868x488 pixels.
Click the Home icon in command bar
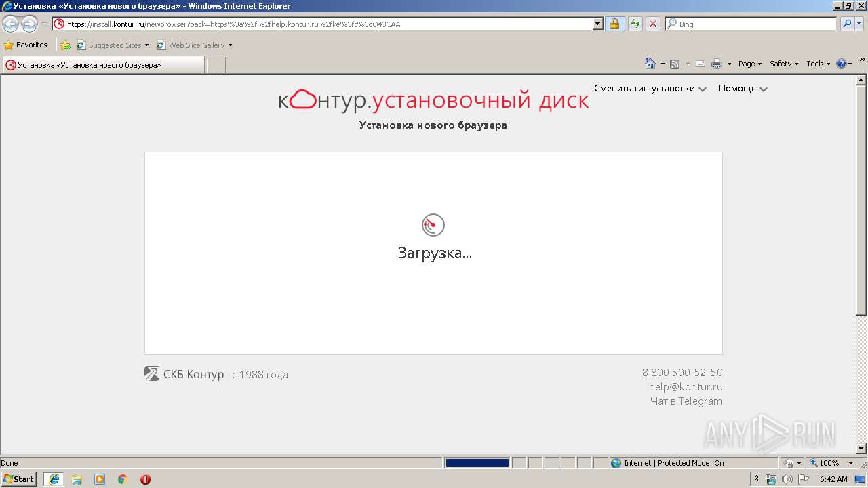(x=650, y=64)
